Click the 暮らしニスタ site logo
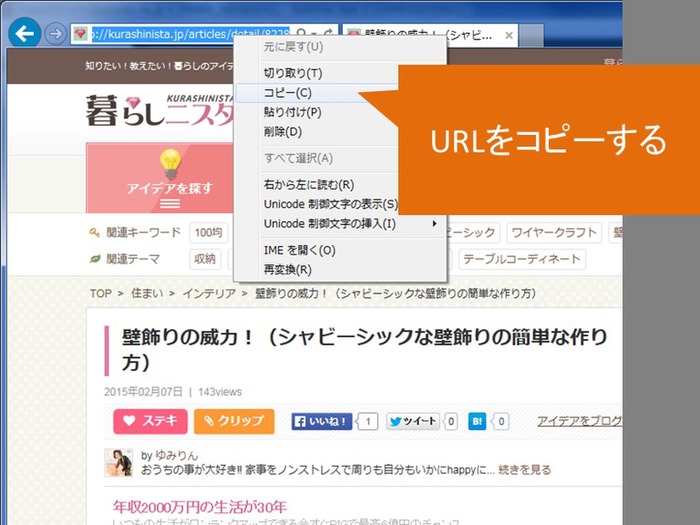 tap(160, 110)
